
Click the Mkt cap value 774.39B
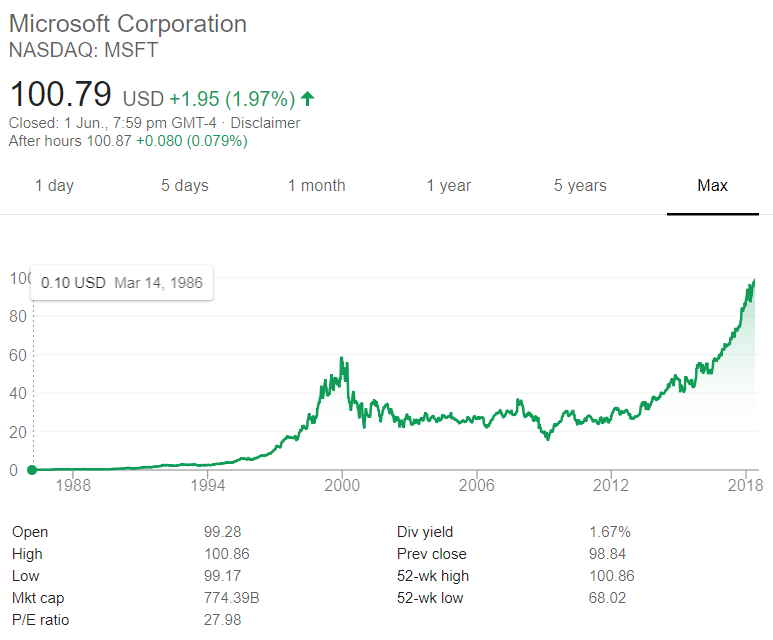point(232,598)
